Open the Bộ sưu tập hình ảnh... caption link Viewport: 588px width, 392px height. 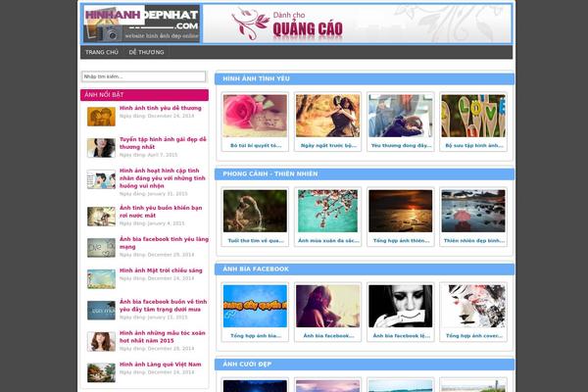click(x=474, y=146)
